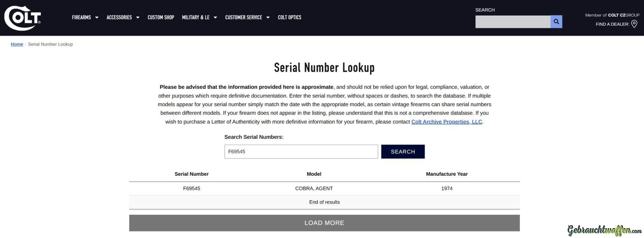Click the top site search box

pos(513,21)
